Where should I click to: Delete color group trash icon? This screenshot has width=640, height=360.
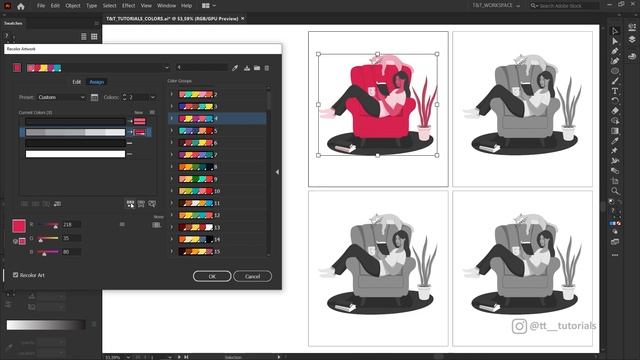pos(267,68)
